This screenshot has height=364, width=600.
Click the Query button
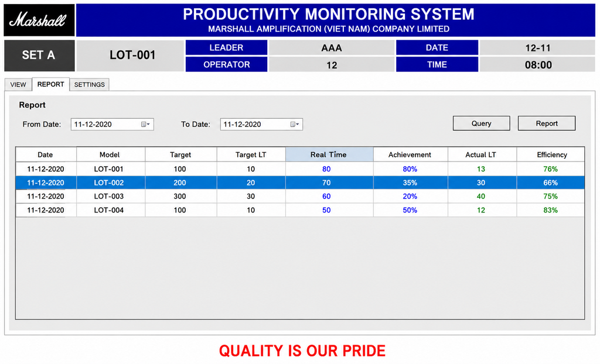[482, 123]
